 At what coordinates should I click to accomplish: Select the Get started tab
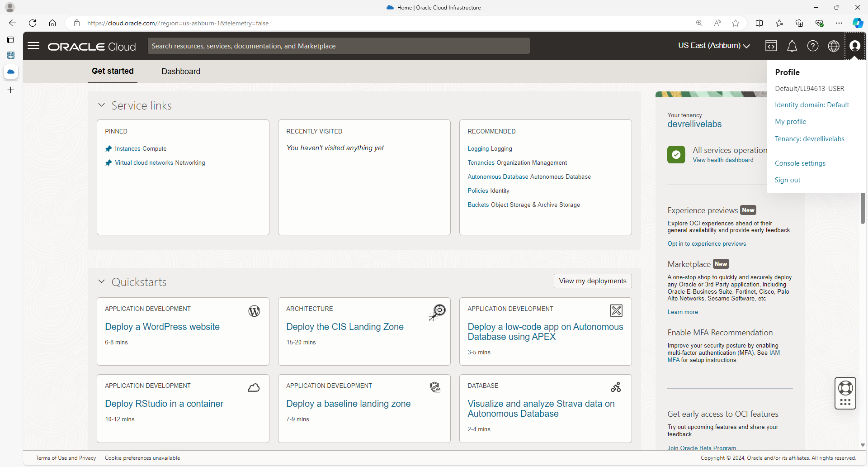[113, 71]
